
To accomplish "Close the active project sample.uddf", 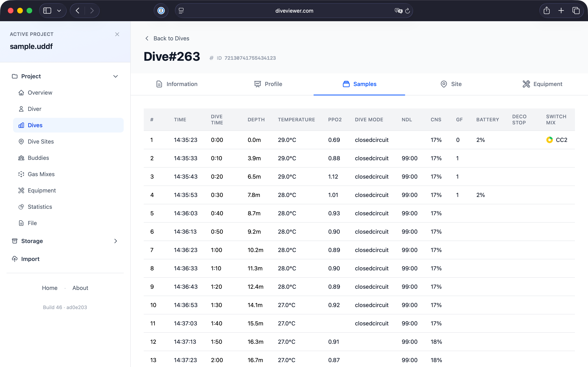I will click(x=117, y=34).
